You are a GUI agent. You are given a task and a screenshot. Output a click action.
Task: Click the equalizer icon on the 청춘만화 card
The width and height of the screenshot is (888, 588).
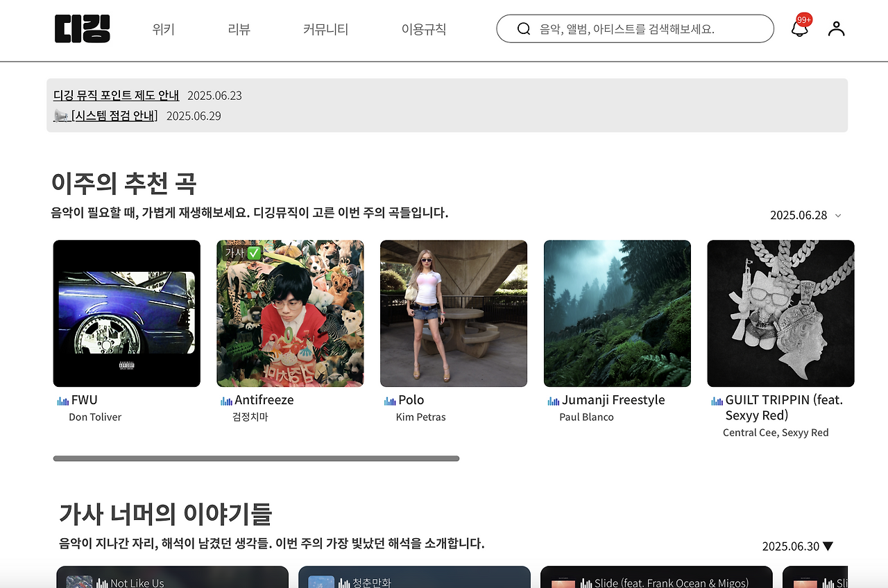tap(345, 583)
